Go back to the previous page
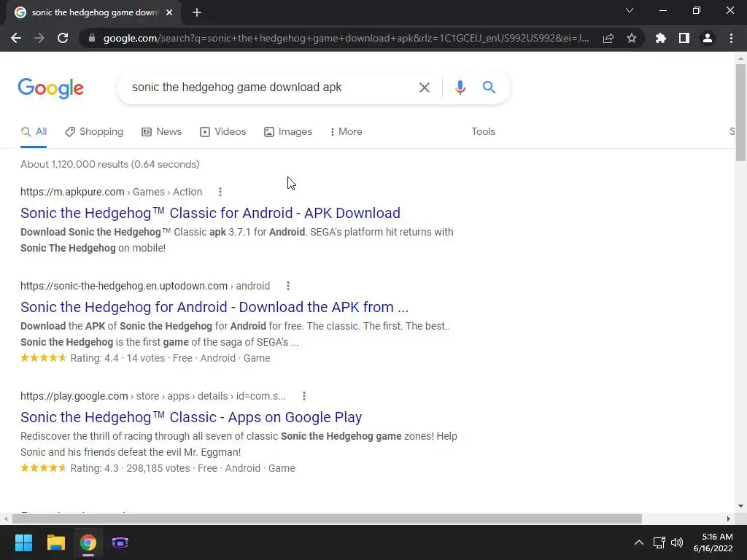Image resolution: width=747 pixels, height=560 pixels. [16, 38]
